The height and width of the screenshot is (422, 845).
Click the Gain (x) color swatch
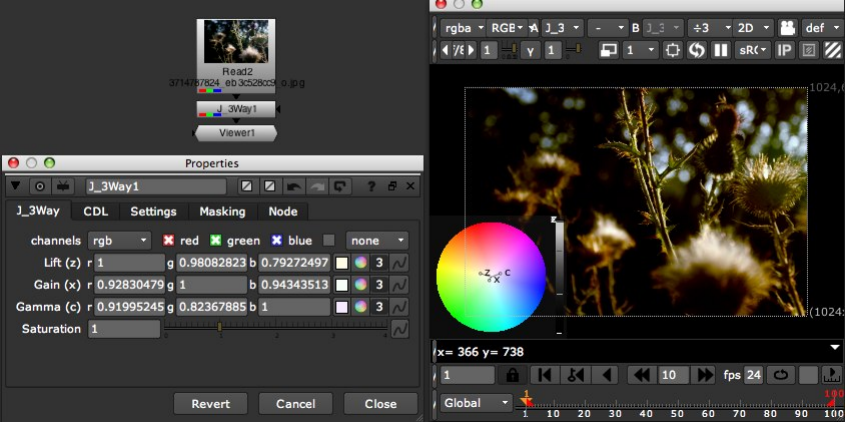[342, 285]
